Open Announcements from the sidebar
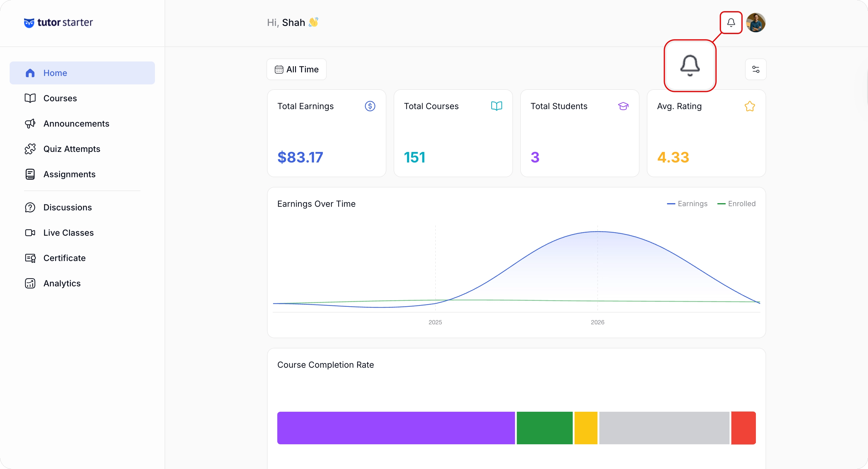The height and width of the screenshot is (469, 868). coord(82,123)
